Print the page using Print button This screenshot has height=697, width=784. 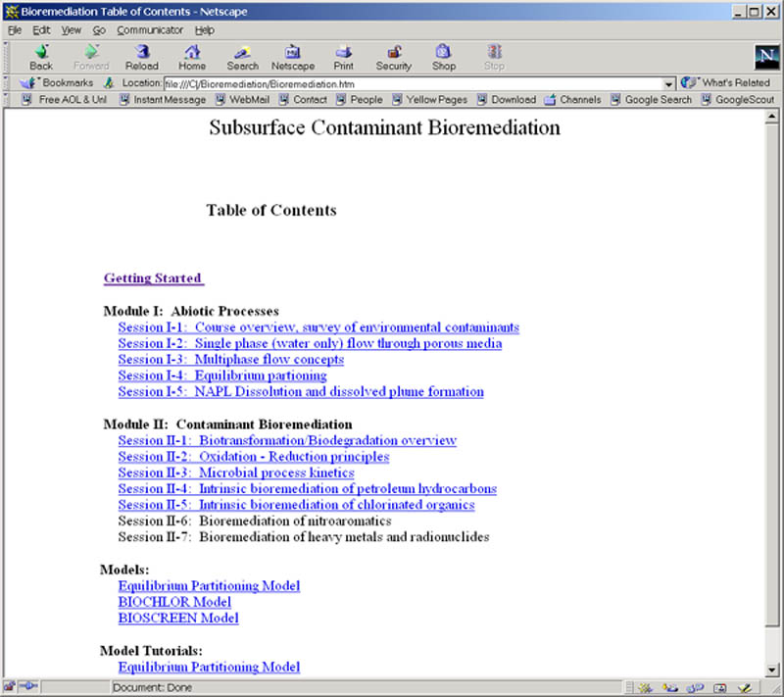tap(344, 58)
